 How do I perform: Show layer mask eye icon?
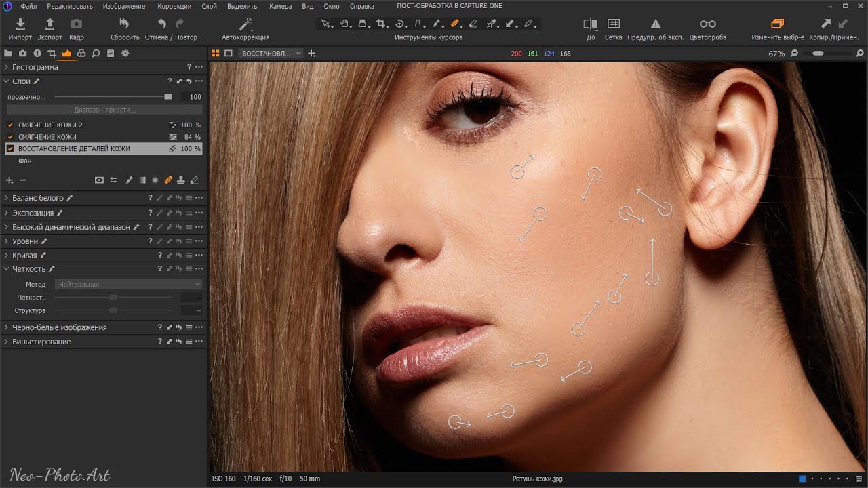tap(99, 180)
